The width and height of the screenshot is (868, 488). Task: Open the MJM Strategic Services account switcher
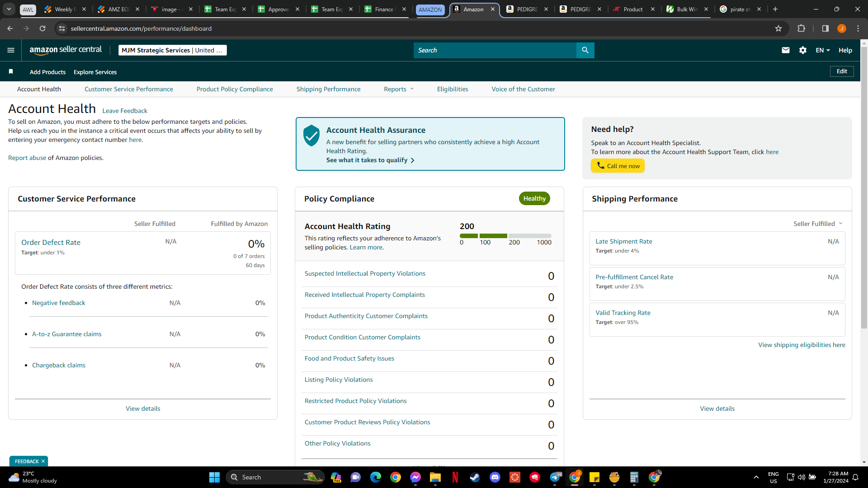pyautogui.click(x=173, y=50)
